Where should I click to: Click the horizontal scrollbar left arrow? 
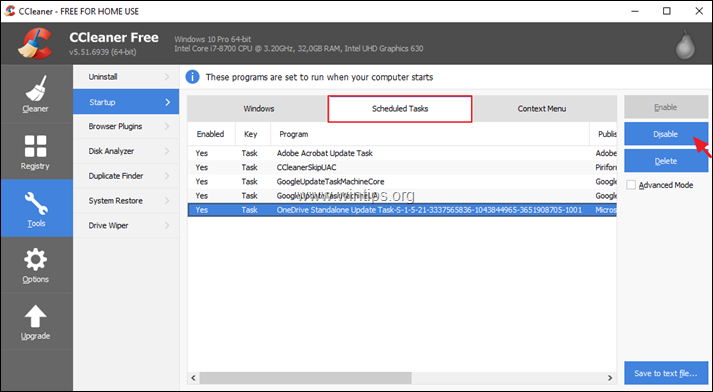(194, 378)
